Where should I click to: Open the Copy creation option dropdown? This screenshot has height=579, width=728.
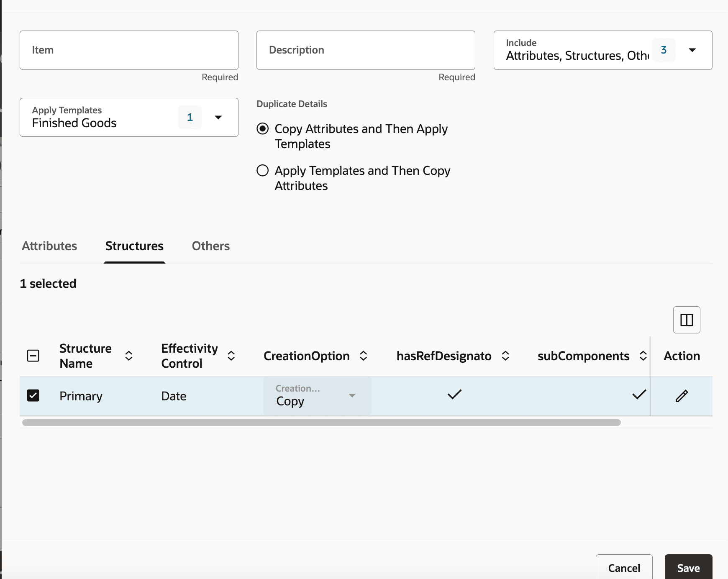pyautogui.click(x=352, y=395)
